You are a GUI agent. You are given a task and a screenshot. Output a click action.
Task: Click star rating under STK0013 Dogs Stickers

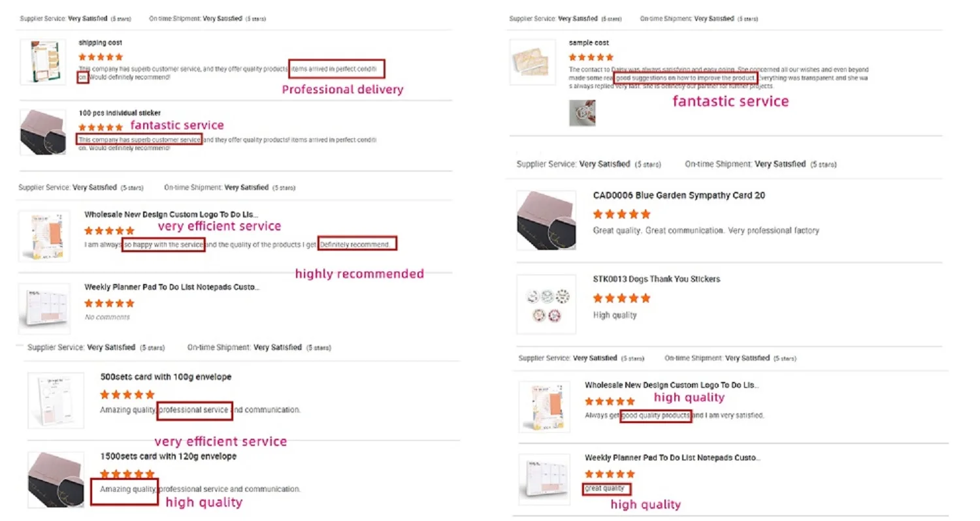[621, 298]
